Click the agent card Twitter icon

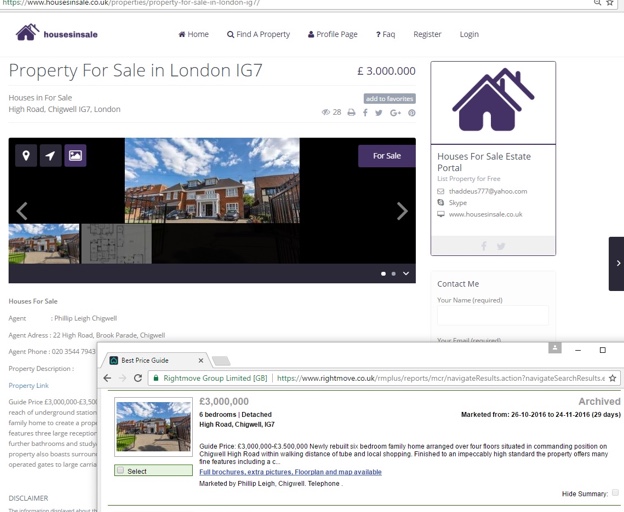(x=501, y=246)
